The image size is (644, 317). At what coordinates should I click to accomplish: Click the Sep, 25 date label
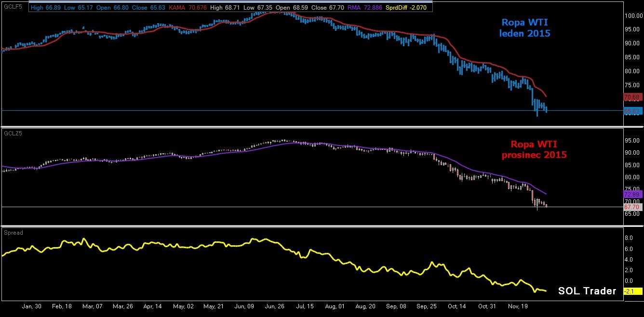(427, 306)
